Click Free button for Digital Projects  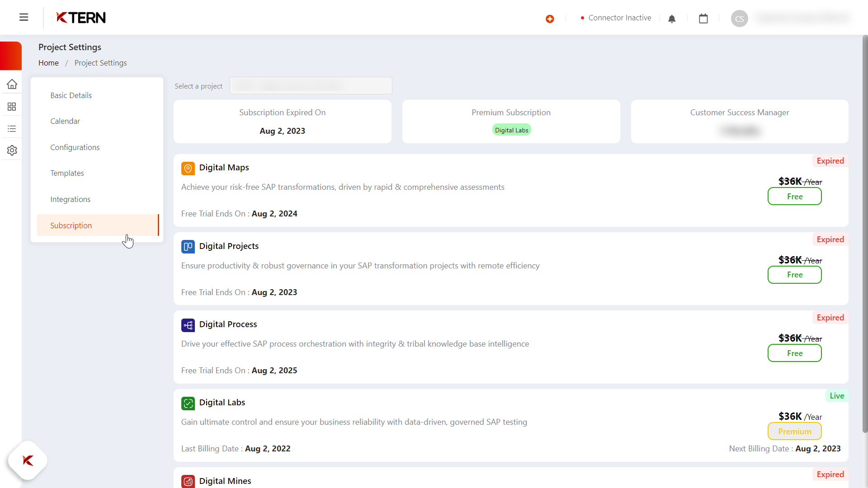(794, 275)
